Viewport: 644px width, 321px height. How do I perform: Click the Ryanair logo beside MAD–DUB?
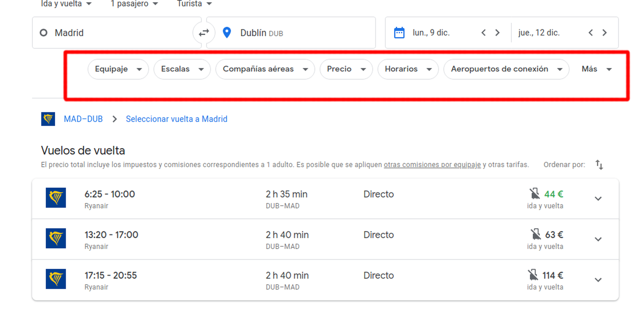click(48, 119)
